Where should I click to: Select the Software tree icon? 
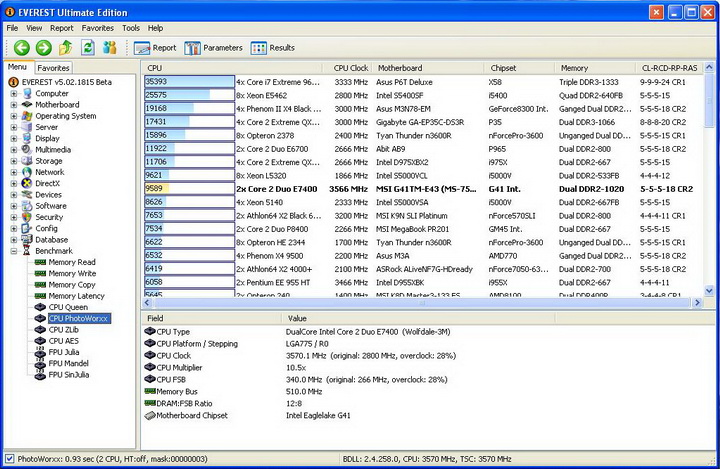[27, 206]
